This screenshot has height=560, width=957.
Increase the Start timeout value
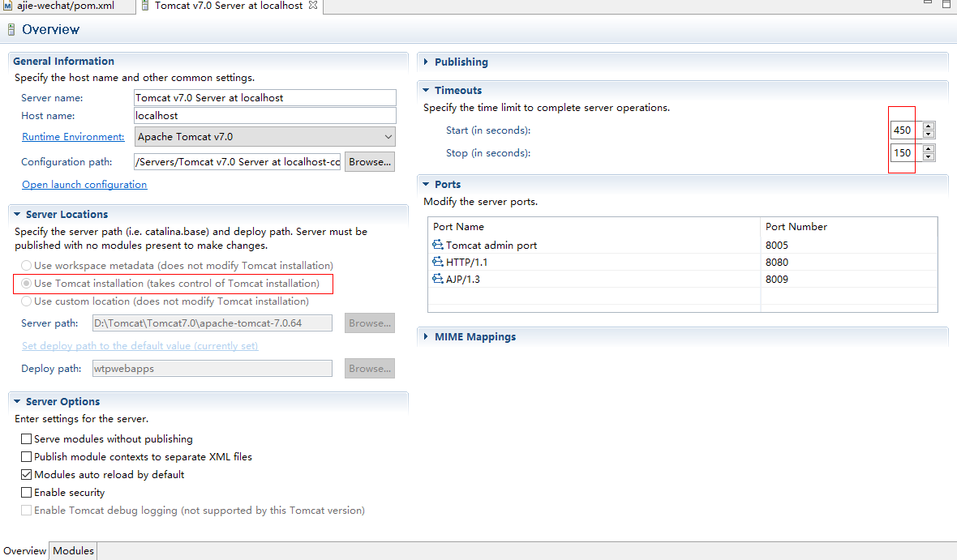click(x=929, y=126)
